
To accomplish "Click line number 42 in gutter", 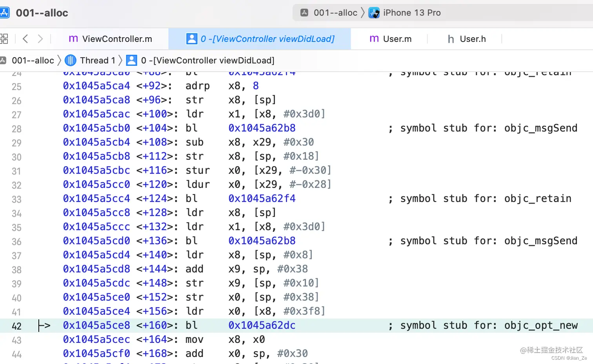I will [16, 326].
